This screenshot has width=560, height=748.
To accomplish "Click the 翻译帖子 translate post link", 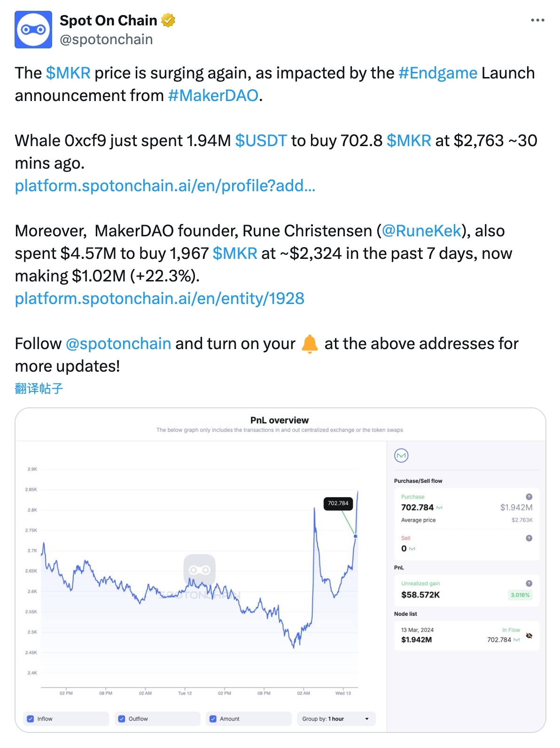I will [39, 389].
